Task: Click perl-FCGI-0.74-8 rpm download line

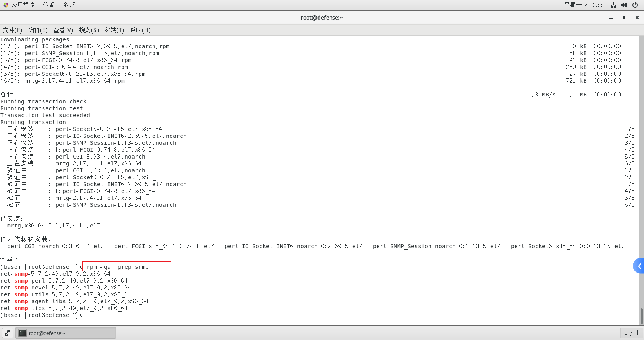Action: pyautogui.click(x=66, y=60)
